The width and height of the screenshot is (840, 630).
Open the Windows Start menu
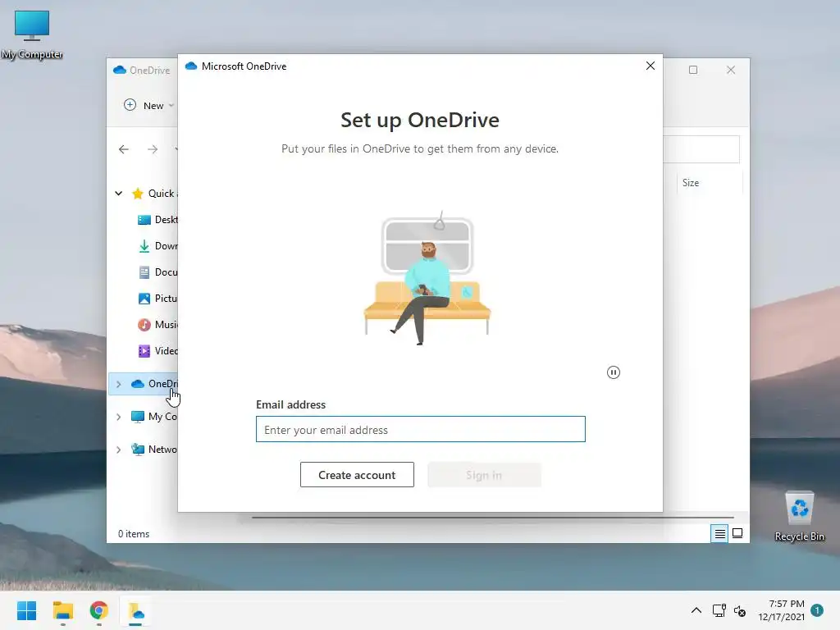pyautogui.click(x=27, y=610)
